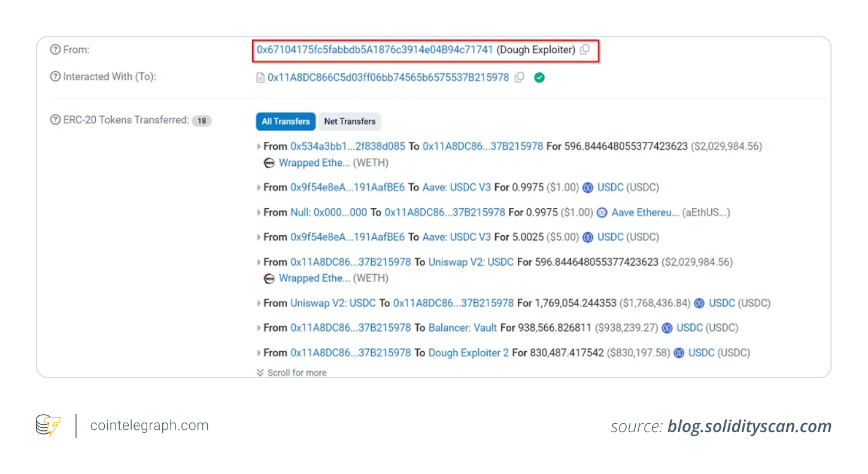Click help icon beside Interacted With label
Image resolution: width=868 pixels, height=474 pixels.
tap(56, 77)
